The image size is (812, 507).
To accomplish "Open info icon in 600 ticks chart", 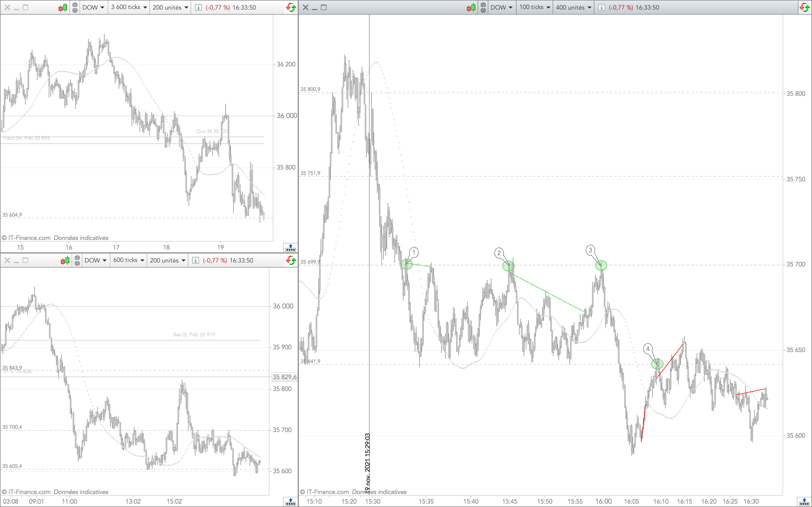I will click(196, 261).
